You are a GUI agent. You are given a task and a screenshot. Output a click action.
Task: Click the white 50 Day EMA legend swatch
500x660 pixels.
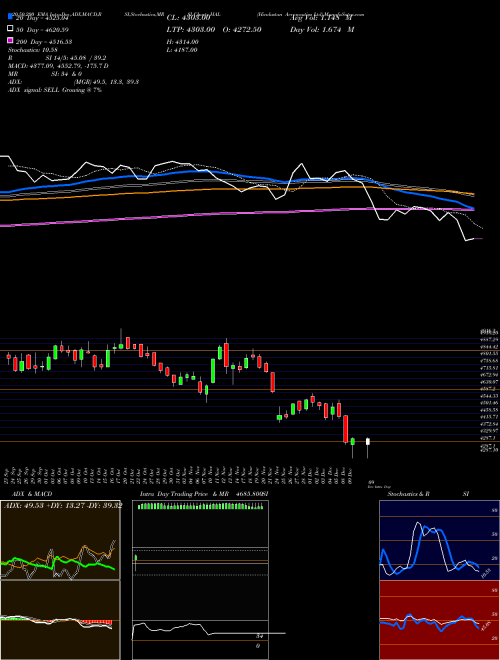click(10, 29)
